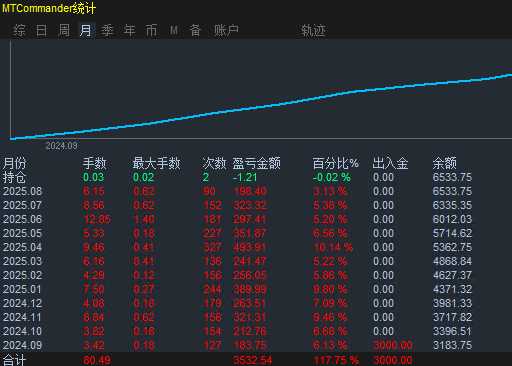
Task: Select the 月 monthly statistics tab
Action: 86,30
